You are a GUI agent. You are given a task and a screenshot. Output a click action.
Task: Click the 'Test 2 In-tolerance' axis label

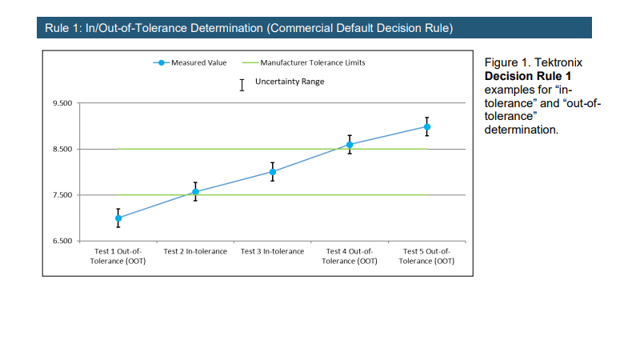pos(195,251)
